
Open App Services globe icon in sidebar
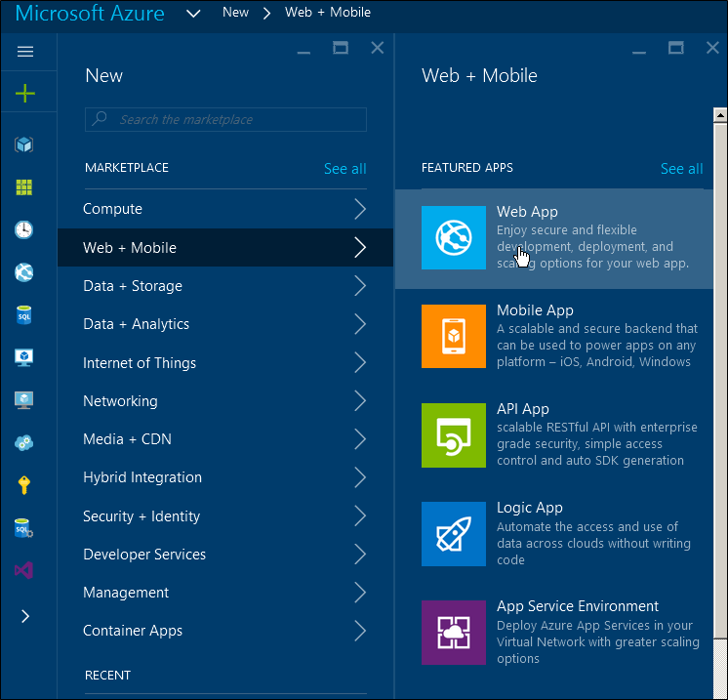click(24, 272)
